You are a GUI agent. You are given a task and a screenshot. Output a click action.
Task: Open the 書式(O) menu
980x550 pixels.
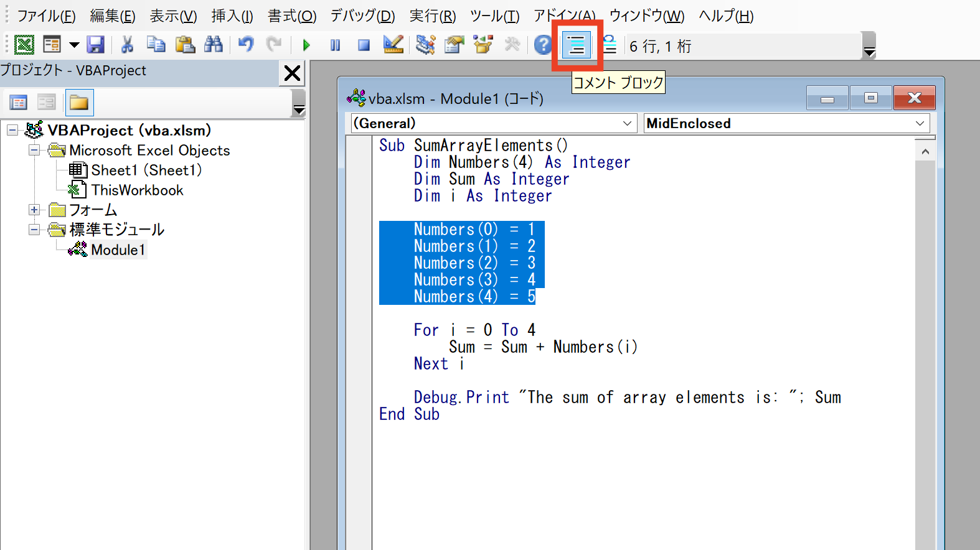292,16
